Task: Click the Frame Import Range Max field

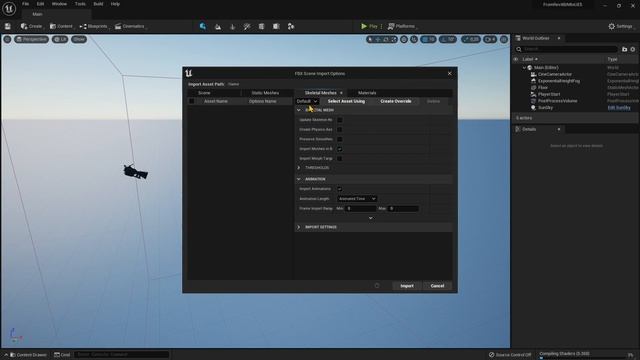Action: pos(404,209)
